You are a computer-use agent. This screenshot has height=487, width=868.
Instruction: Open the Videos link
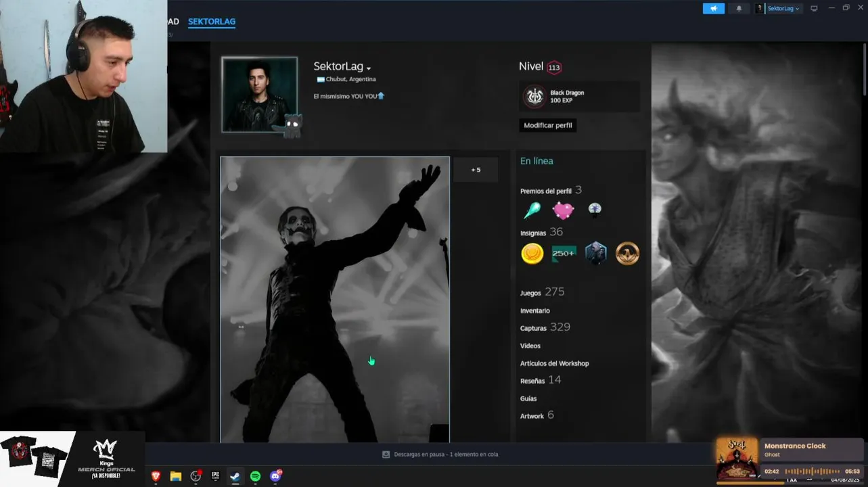pyautogui.click(x=530, y=346)
